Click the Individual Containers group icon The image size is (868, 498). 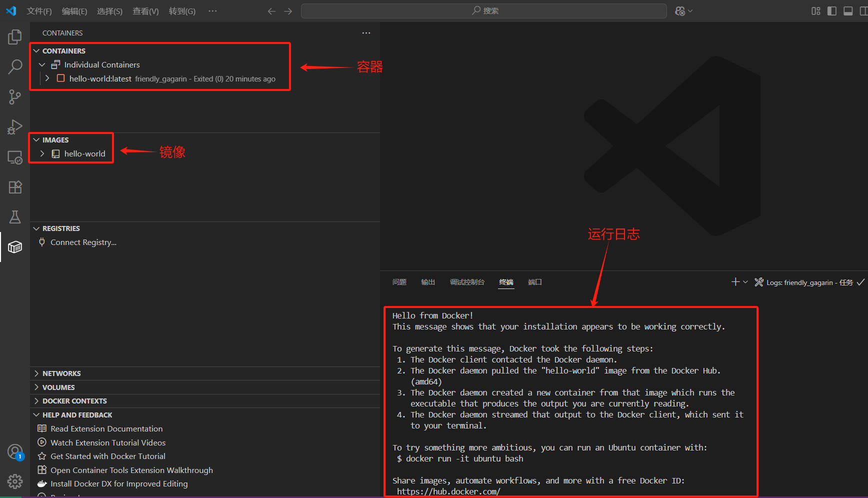pyautogui.click(x=55, y=64)
